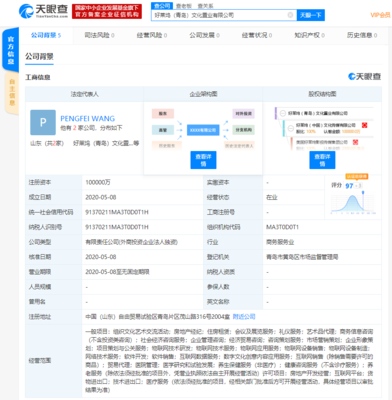Click the 法定代表人 column header
The width and height of the screenshot is (392, 400).
pos(85,94)
